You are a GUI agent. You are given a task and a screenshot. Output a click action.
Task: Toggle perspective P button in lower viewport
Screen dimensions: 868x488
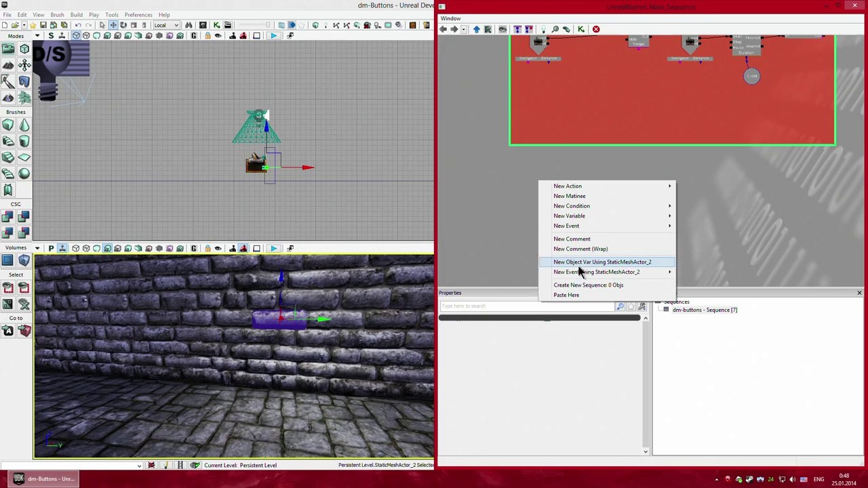[51, 248]
